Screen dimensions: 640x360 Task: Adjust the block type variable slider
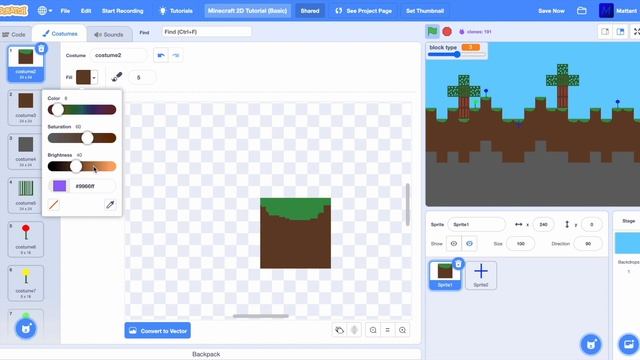(457, 54)
